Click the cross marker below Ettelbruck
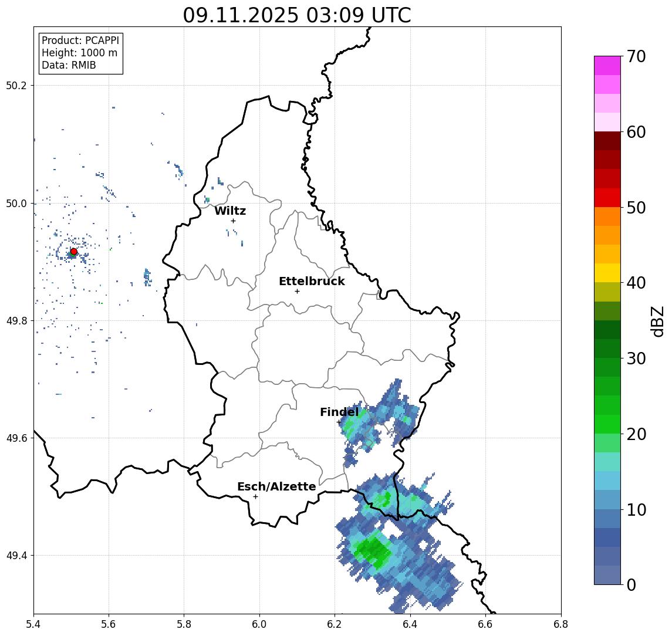The image size is (672, 636). coord(297,292)
